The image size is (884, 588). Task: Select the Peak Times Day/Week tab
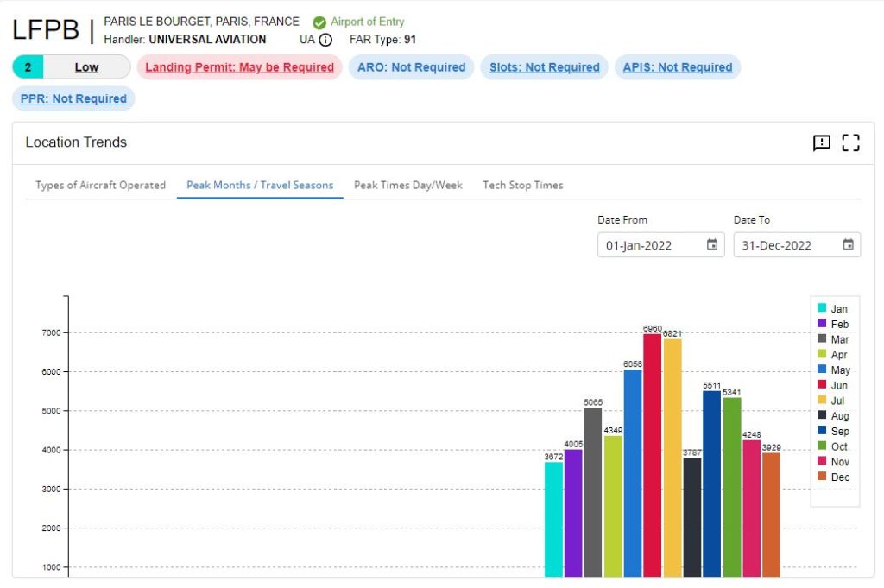408,185
